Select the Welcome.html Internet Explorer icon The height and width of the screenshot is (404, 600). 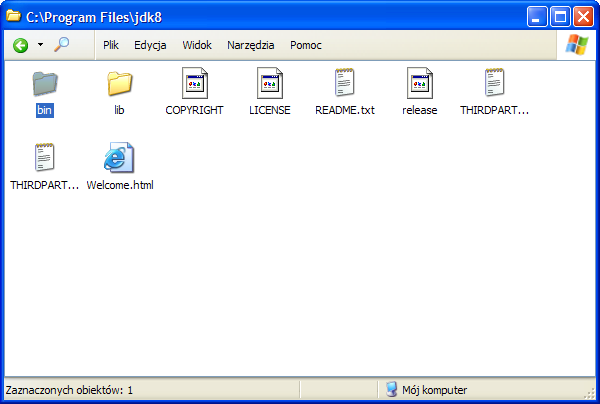click(x=119, y=157)
